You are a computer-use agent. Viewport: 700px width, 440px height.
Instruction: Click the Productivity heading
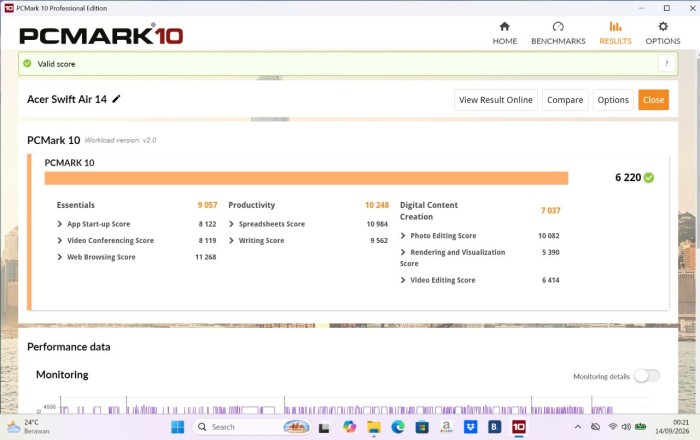point(252,205)
